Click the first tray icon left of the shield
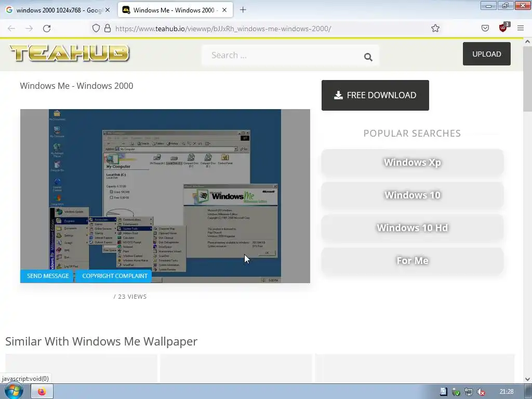 (444, 392)
